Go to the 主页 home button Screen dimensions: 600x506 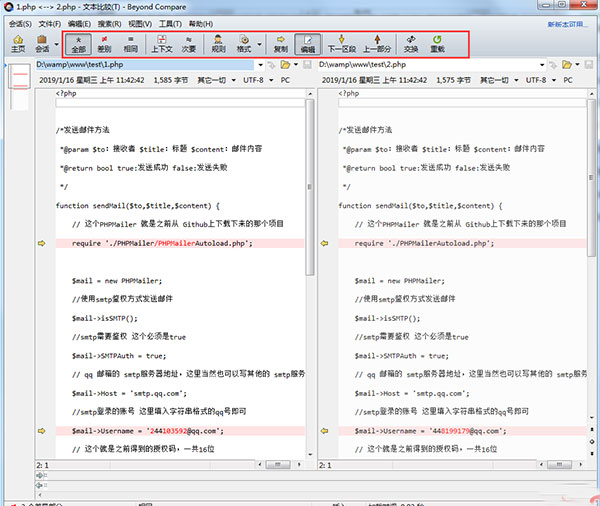(18, 44)
